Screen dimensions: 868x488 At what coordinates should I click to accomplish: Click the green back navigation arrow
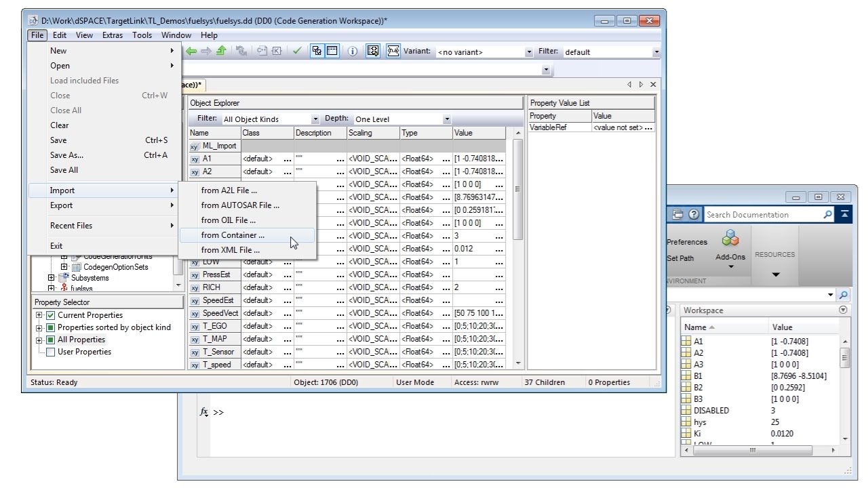[x=192, y=51]
